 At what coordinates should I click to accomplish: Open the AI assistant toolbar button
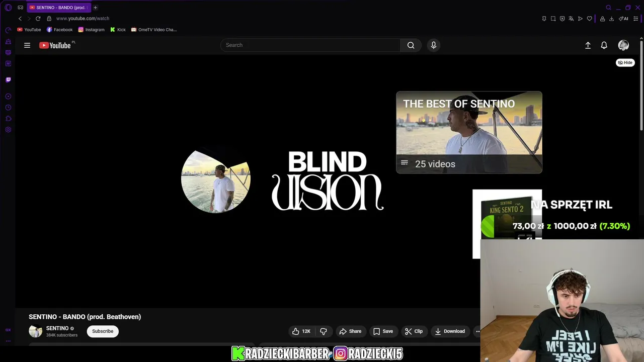pyautogui.click(x=623, y=19)
